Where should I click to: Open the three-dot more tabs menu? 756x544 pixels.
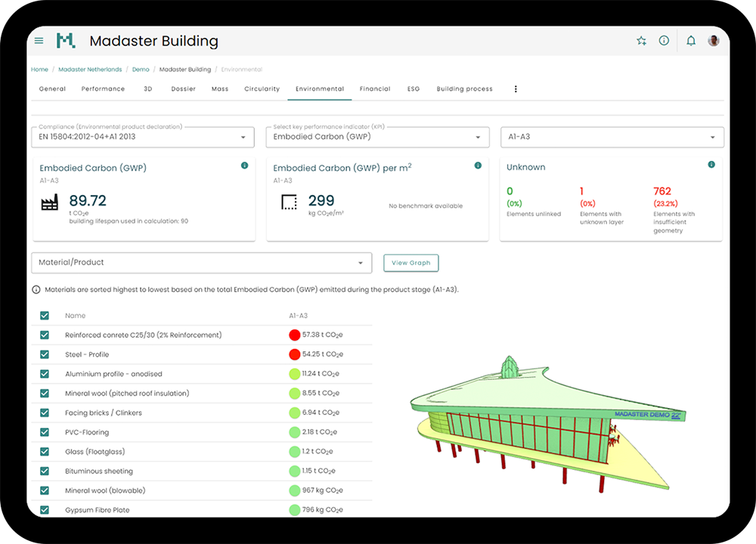(516, 89)
